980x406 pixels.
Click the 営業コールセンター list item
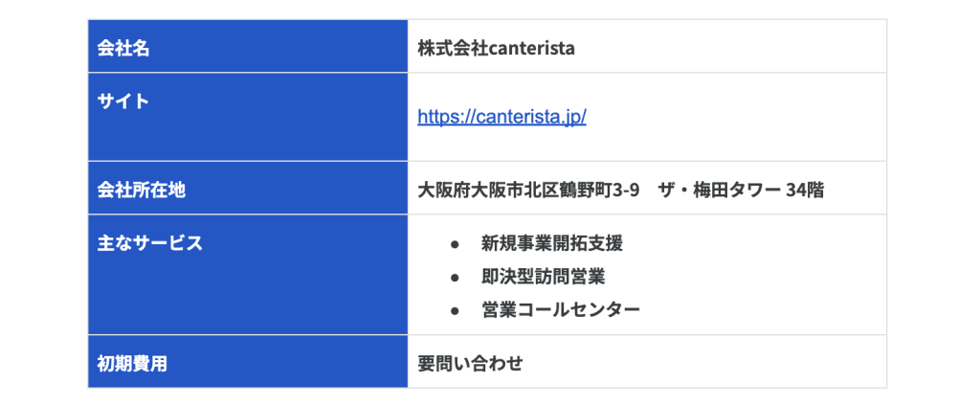[561, 309]
